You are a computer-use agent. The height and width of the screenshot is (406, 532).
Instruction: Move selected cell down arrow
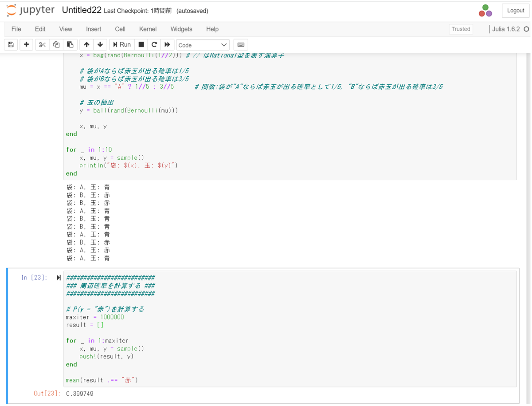pos(100,45)
